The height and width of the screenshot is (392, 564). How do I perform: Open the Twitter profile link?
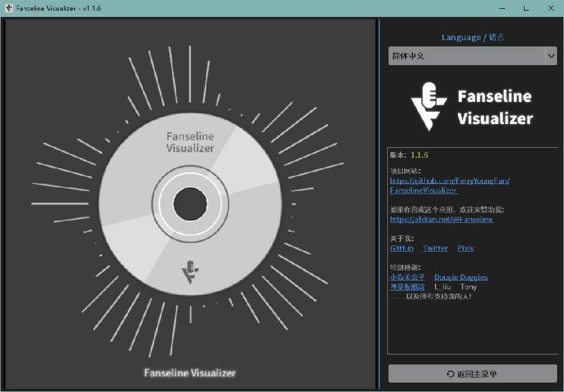436,248
